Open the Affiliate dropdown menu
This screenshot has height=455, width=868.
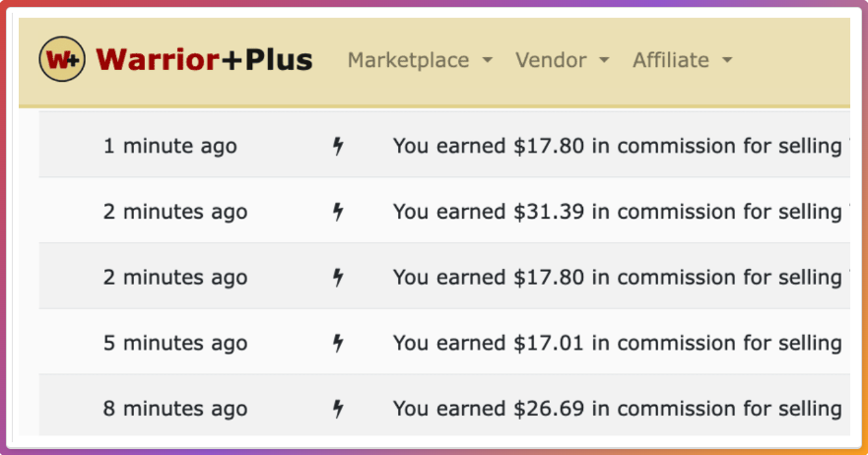(682, 60)
